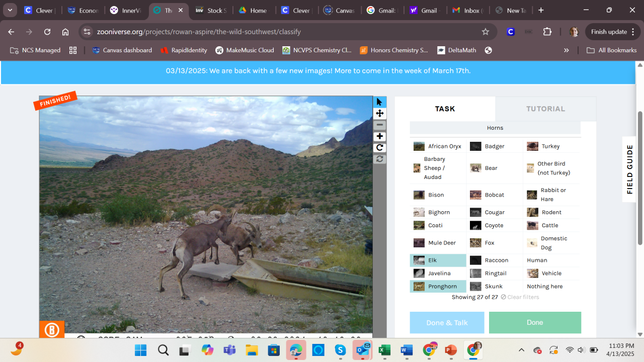Choose African Oryx species
The height and width of the screenshot is (362, 644).
[438, 146]
